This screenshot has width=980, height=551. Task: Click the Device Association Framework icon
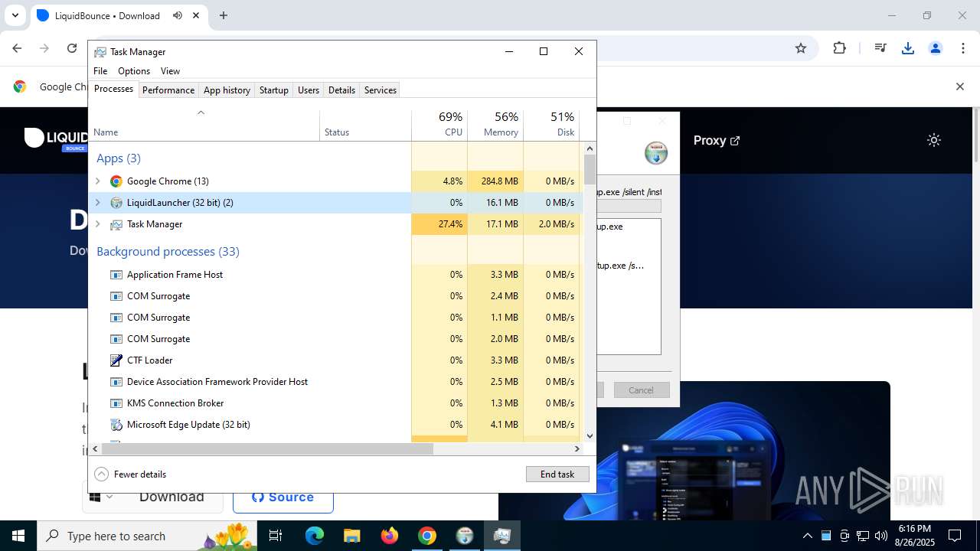[116, 382]
